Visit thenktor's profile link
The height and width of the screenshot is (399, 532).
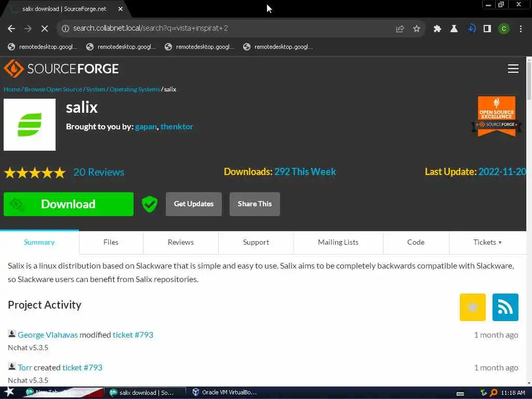click(x=177, y=127)
